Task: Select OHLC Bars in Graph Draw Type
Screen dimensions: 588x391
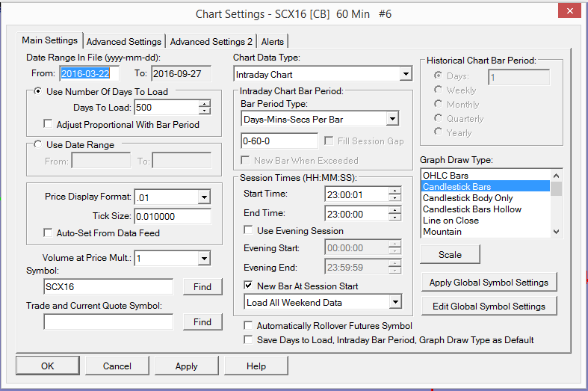Action: coord(486,175)
